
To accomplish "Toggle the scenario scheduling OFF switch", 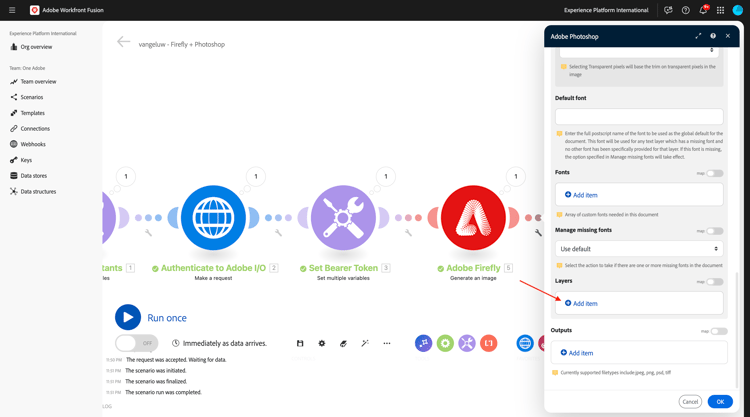I will tap(136, 343).
